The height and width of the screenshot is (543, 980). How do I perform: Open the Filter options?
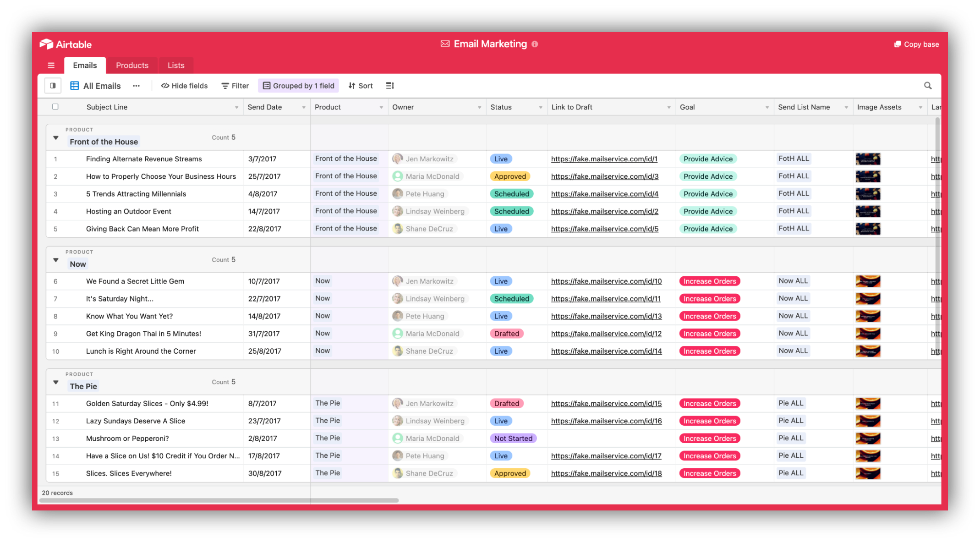click(235, 86)
